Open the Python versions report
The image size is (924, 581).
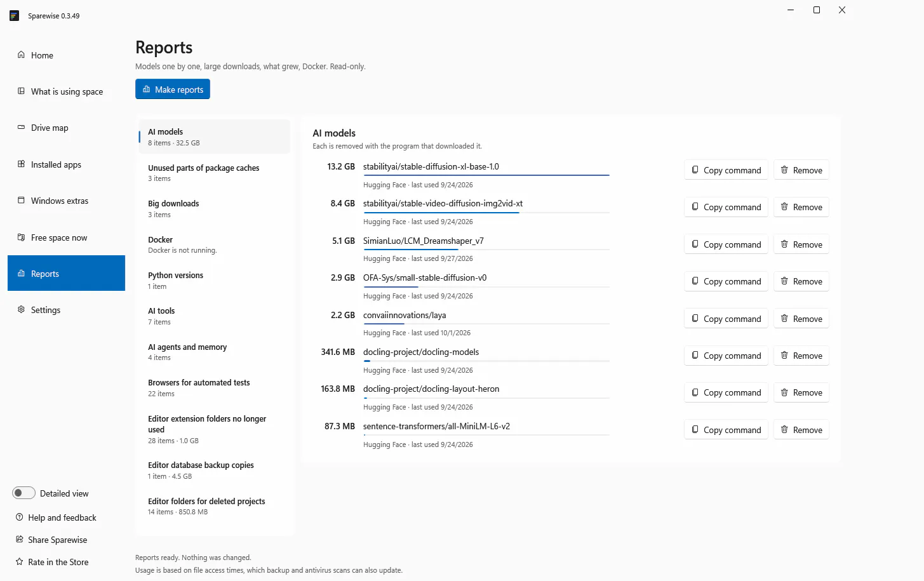[x=215, y=280]
